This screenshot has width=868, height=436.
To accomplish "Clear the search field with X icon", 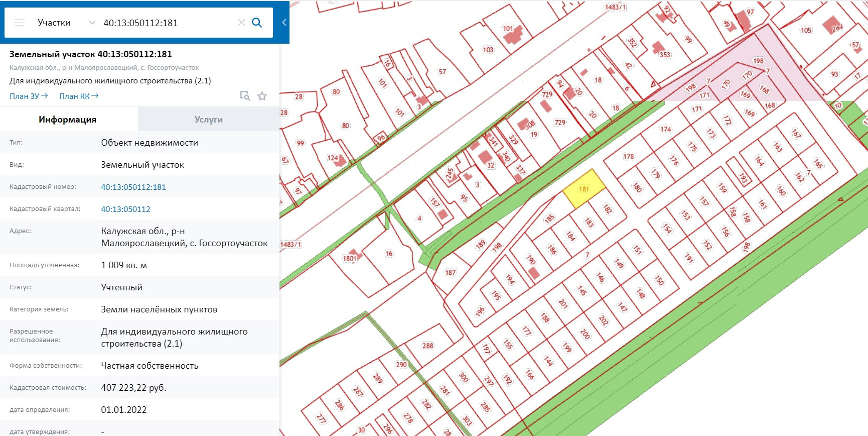I will tap(241, 23).
